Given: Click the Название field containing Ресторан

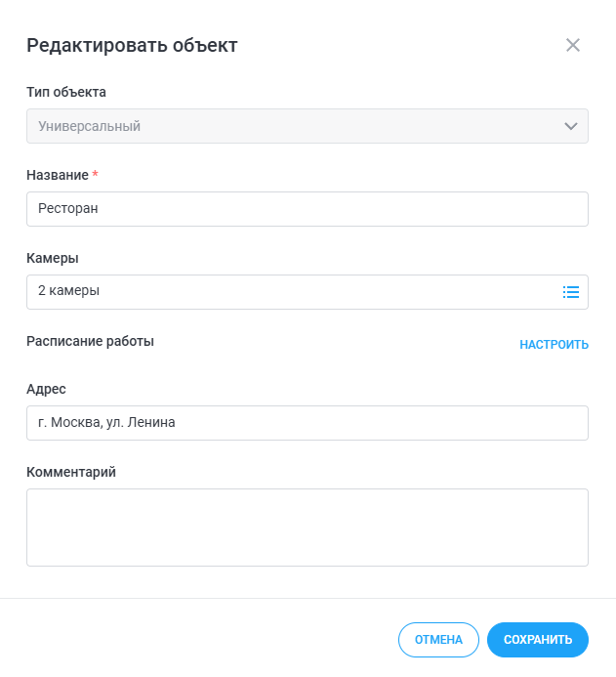Looking at the screenshot, I should [x=307, y=209].
